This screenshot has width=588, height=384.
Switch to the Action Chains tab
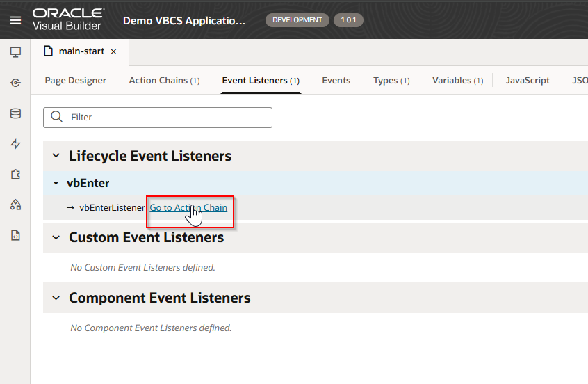[164, 81]
